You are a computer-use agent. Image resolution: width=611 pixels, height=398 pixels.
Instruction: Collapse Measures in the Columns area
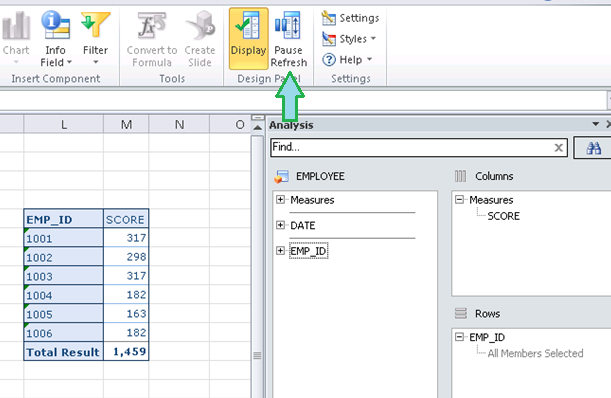click(459, 200)
